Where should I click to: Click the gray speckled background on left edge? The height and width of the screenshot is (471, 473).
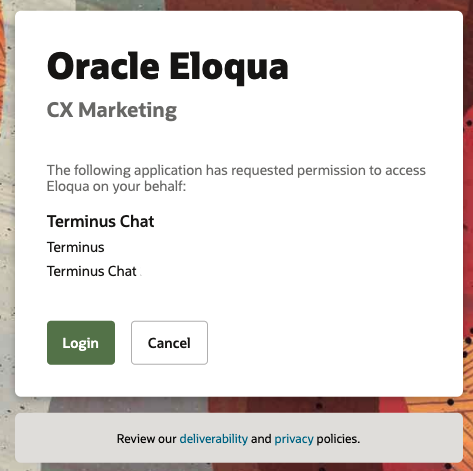point(7,233)
